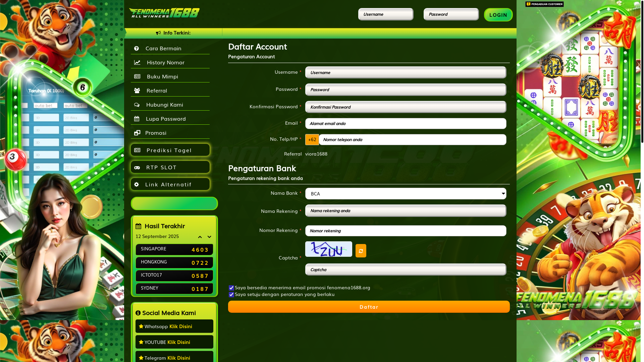Click the Link Alternatif gear icon
The width and height of the screenshot is (644, 362).
pyautogui.click(x=137, y=184)
